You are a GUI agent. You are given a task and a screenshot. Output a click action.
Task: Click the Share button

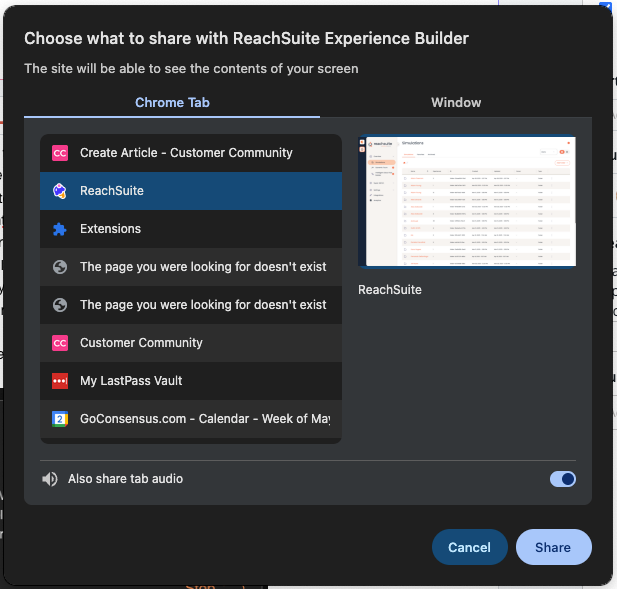point(554,547)
